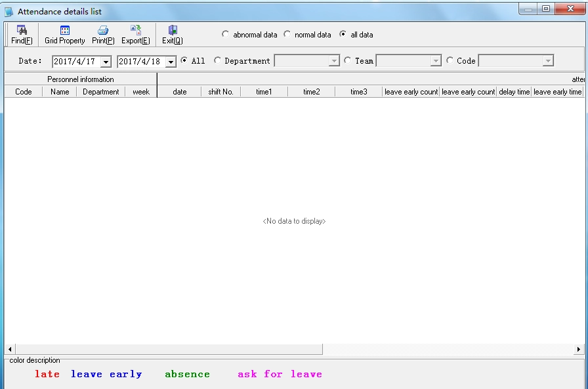Expand the Team combo box

click(x=435, y=61)
